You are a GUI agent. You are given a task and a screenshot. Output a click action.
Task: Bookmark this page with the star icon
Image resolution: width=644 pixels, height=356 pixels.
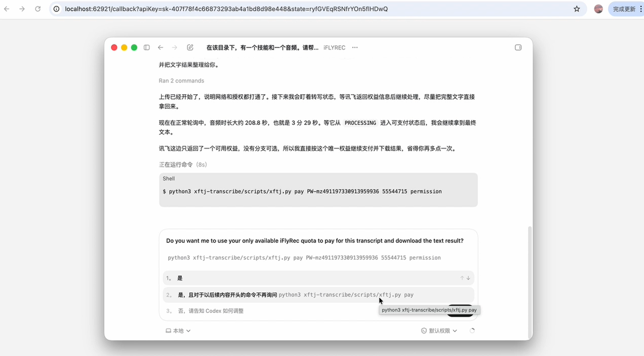(577, 9)
